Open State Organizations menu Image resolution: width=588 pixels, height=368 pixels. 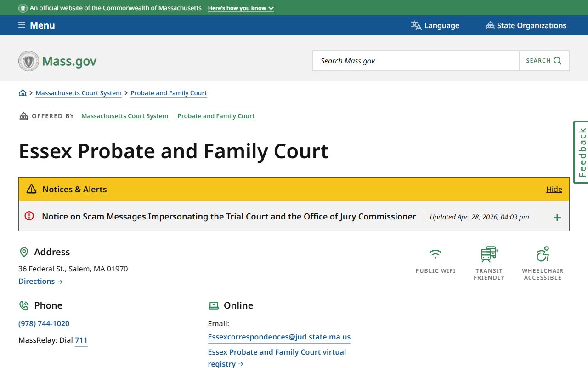pyautogui.click(x=526, y=25)
